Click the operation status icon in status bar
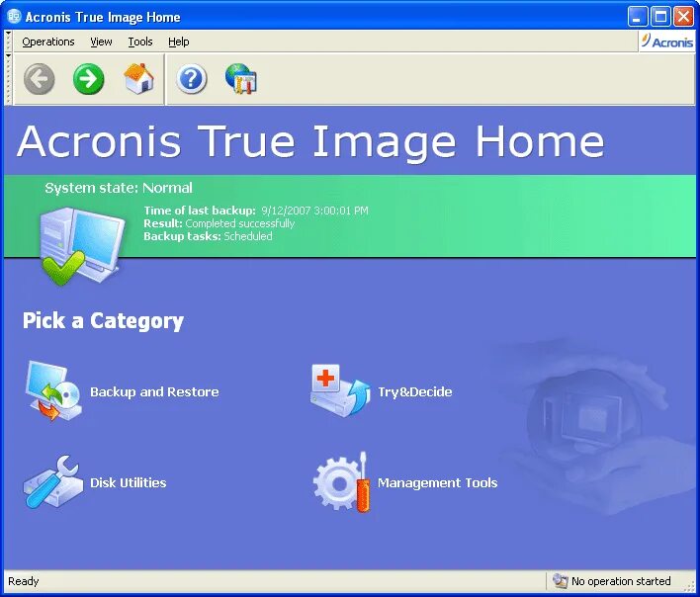Image resolution: width=700 pixels, height=597 pixels. (x=560, y=580)
